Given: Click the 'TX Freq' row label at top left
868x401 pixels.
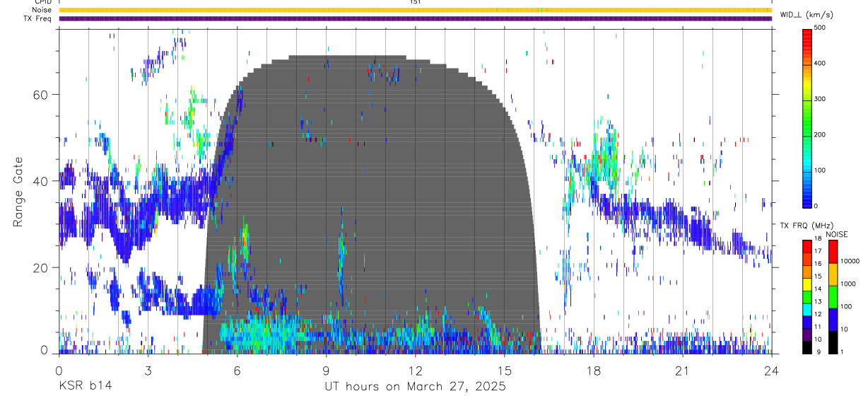Looking at the screenshot, I should point(38,18).
